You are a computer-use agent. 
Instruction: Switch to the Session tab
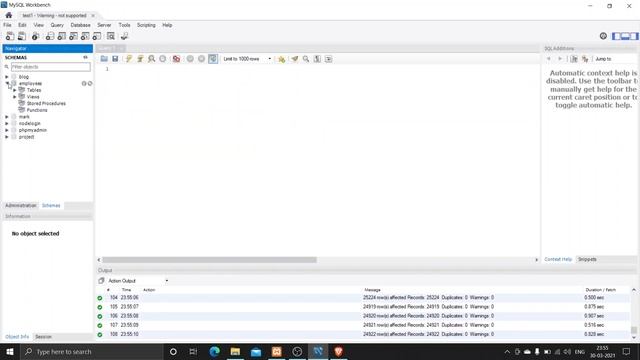pyautogui.click(x=43, y=337)
